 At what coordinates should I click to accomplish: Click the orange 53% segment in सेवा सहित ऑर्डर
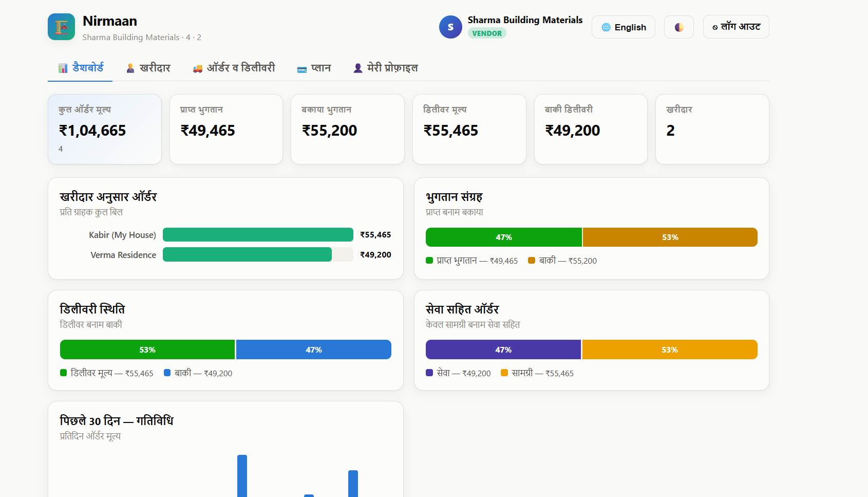click(670, 349)
